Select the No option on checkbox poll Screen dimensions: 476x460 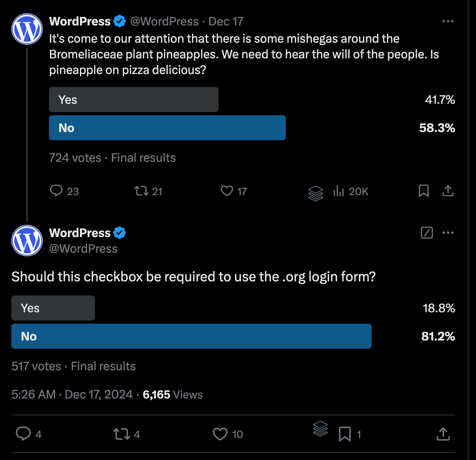click(x=191, y=336)
